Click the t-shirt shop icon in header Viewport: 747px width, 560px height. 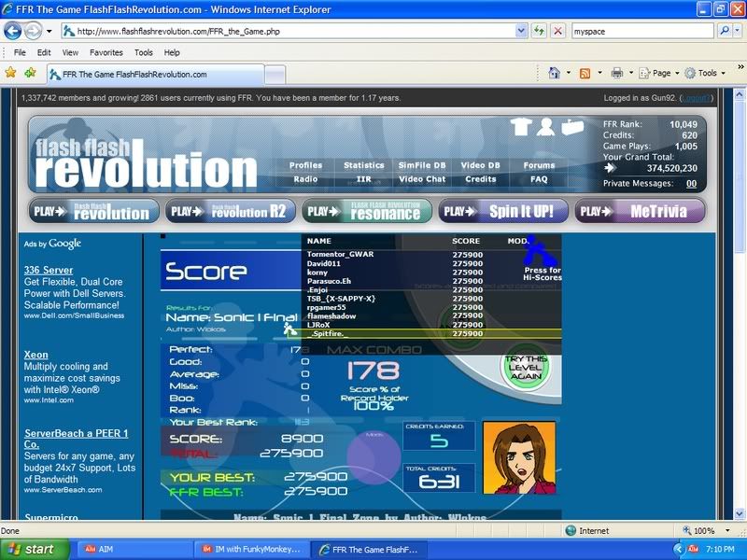tap(522, 127)
